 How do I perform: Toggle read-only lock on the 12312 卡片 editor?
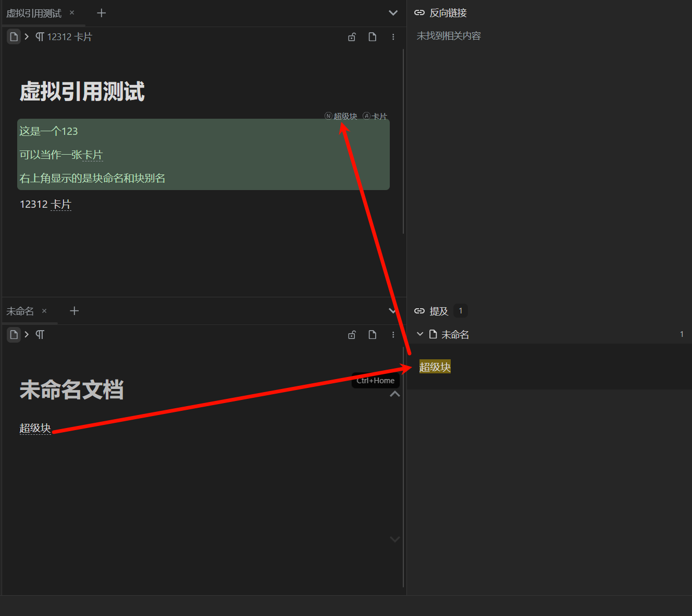[x=352, y=36]
